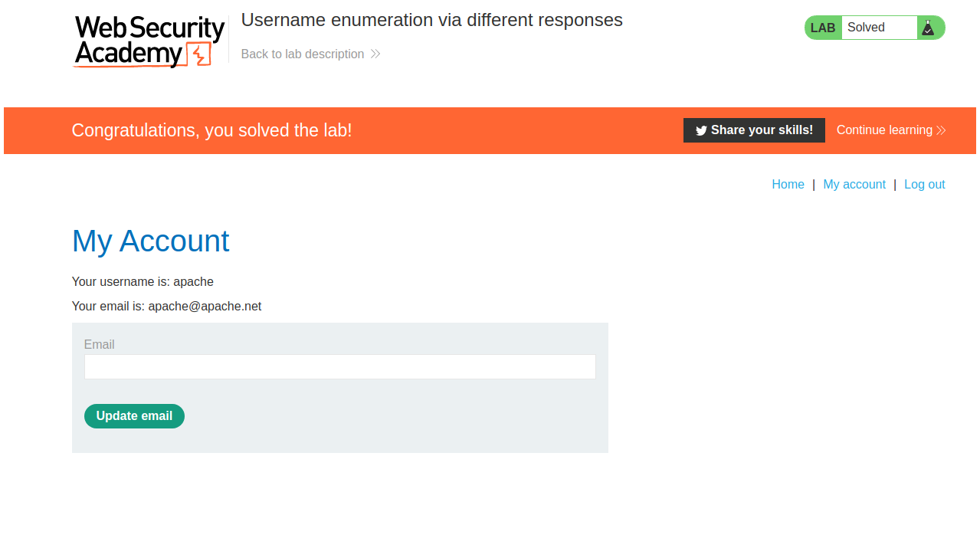Follow the Continue learning link
Viewport: 980px width, 535px height.
tap(884, 130)
